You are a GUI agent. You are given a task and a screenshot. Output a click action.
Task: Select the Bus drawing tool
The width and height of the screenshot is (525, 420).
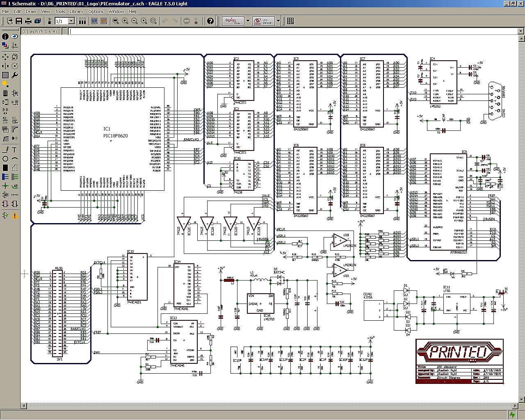click(x=5, y=177)
